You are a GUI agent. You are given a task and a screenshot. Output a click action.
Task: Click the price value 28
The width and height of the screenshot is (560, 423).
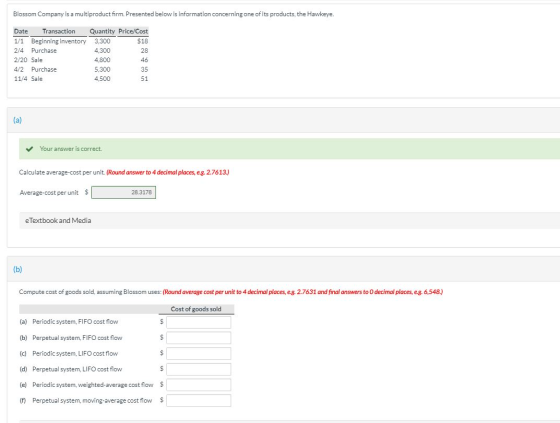click(x=144, y=51)
